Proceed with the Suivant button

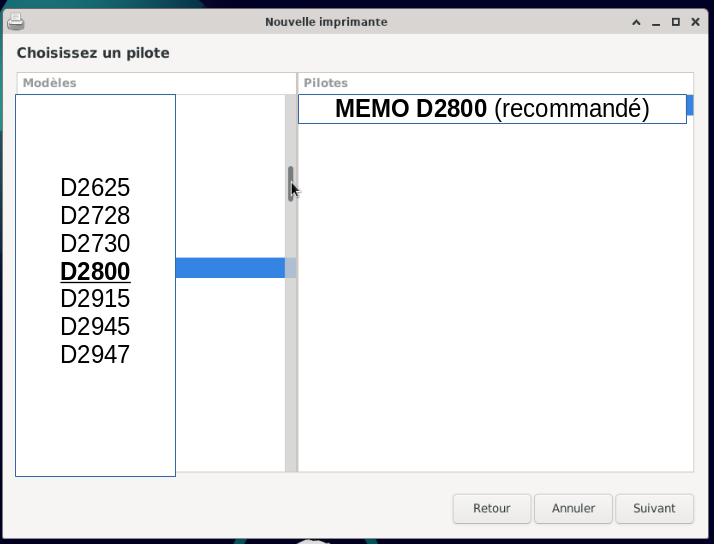(x=654, y=509)
